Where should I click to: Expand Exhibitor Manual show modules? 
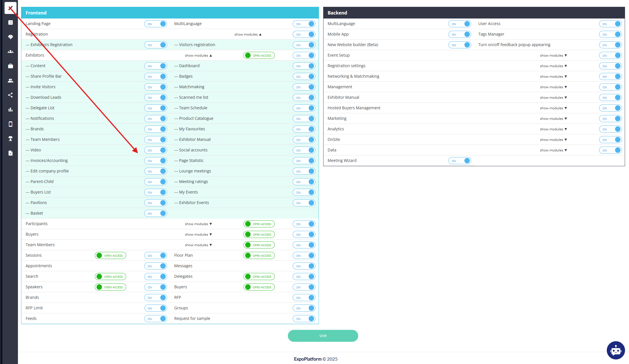(553, 98)
